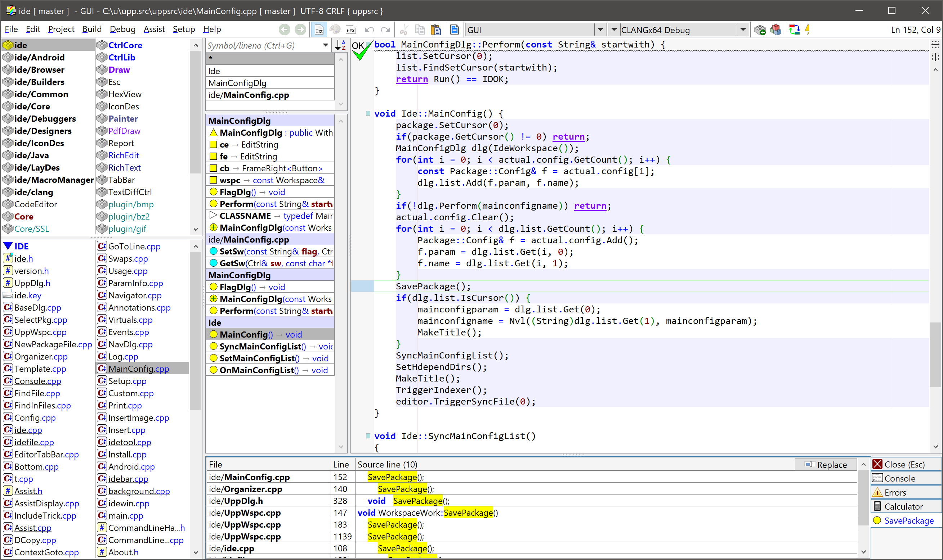Screen dimensions: 943x560
Task: Toggle the Txt text editing mode
Action: coord(319,30)
